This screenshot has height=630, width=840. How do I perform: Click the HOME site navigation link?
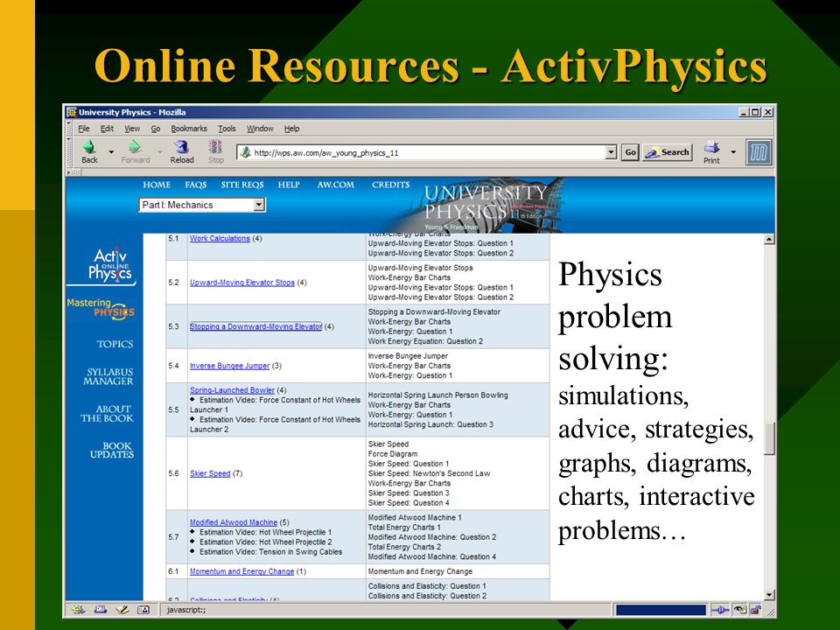157,185
